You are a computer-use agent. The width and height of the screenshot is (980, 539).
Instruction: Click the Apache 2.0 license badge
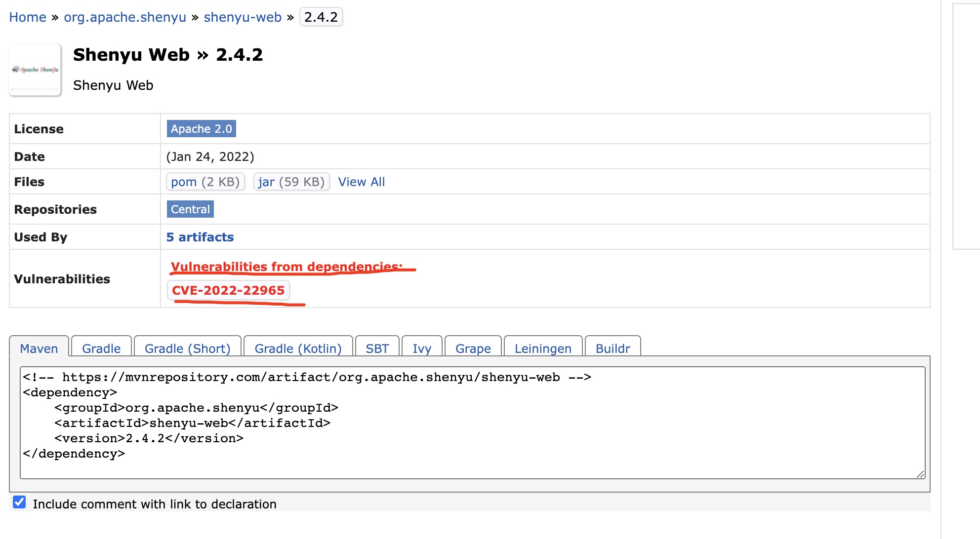point(201,129)
